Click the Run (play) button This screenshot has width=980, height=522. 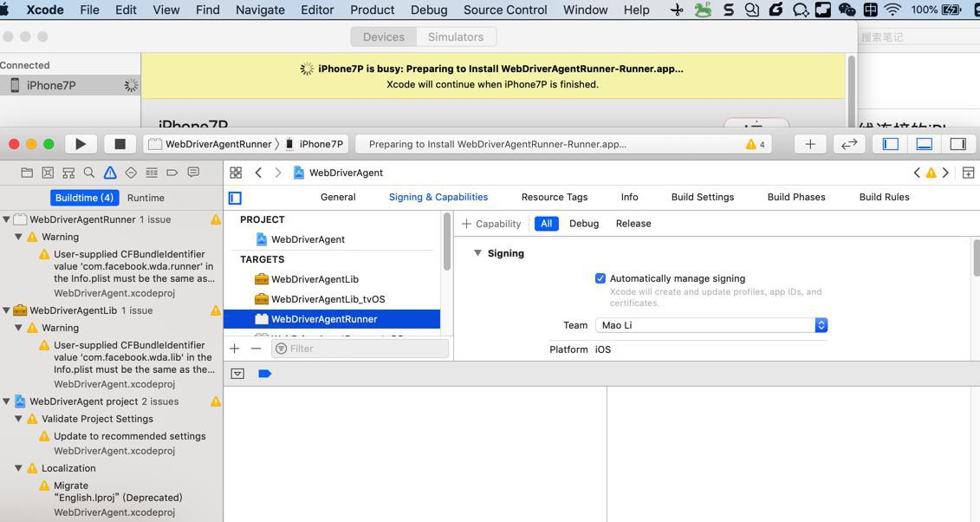[81, 145]
